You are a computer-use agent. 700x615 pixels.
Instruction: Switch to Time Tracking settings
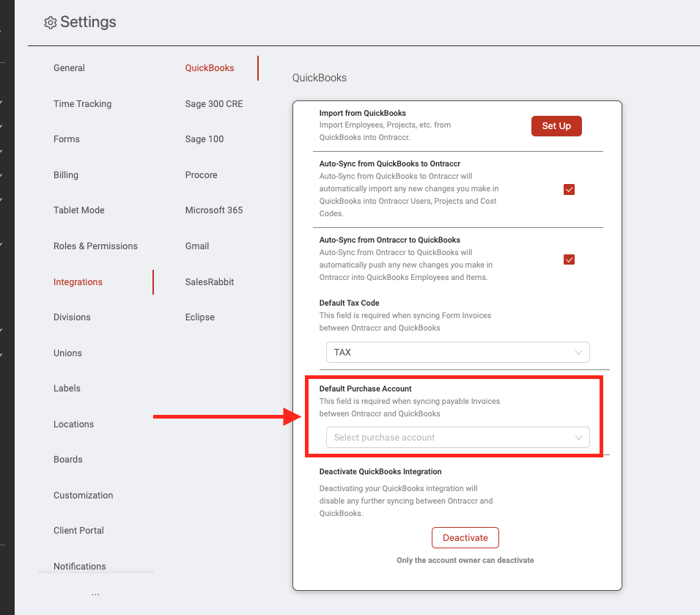83,103
